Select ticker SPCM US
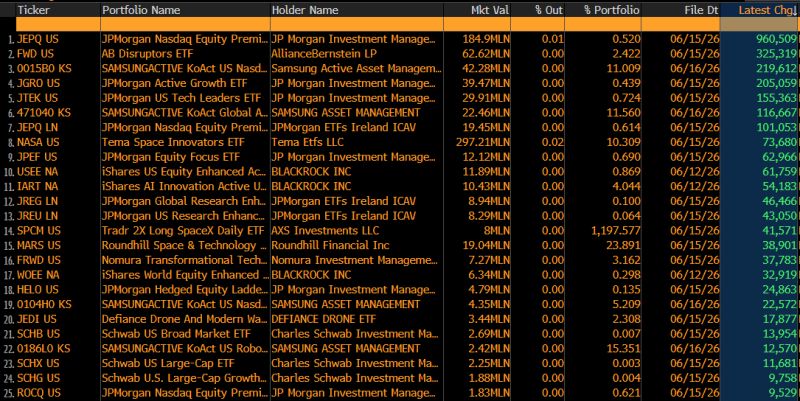 click(39, 231)
